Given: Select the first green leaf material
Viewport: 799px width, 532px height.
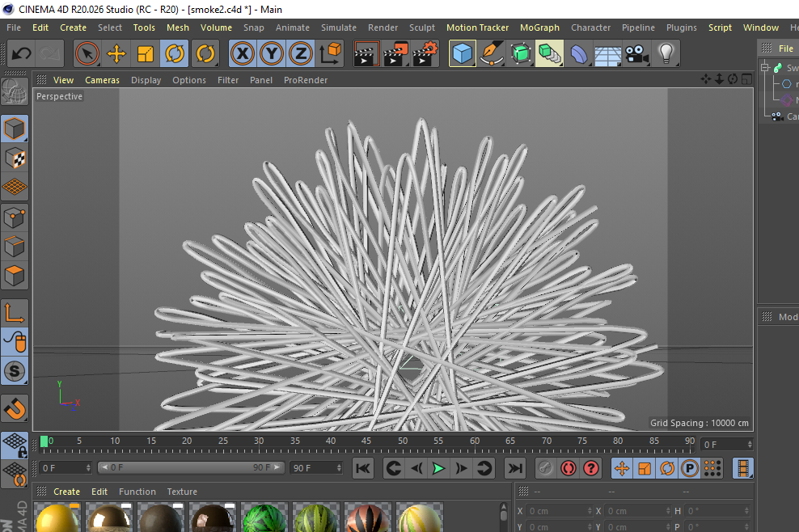Looking at the screenshot, I should click(264, 517).
